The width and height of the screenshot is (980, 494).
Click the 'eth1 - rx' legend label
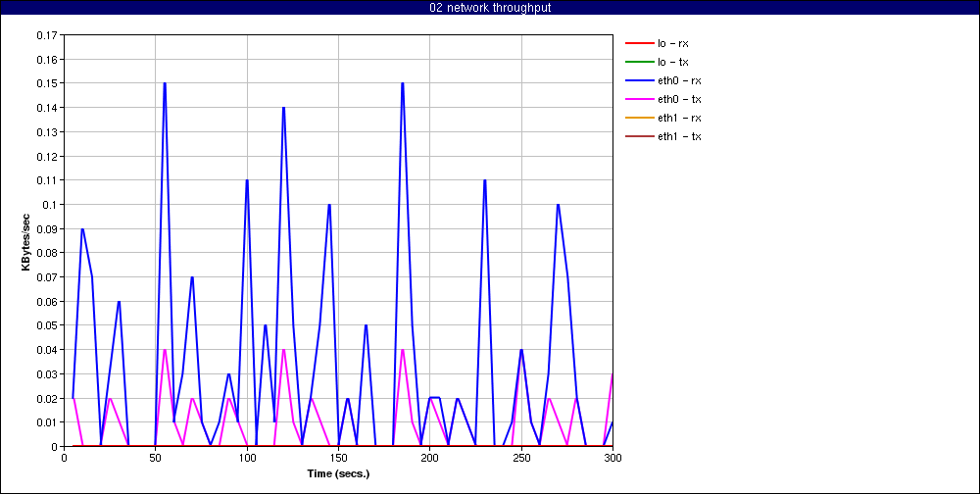679,119
